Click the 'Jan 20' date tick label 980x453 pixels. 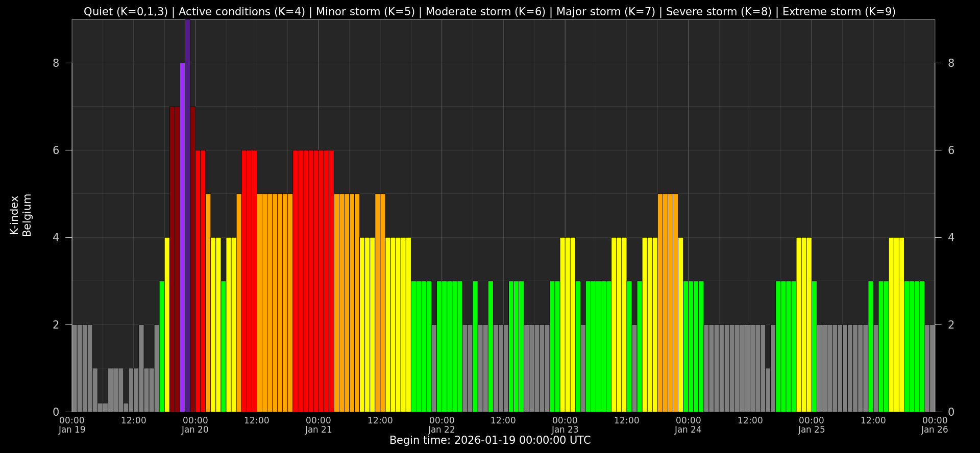point(195,430)
